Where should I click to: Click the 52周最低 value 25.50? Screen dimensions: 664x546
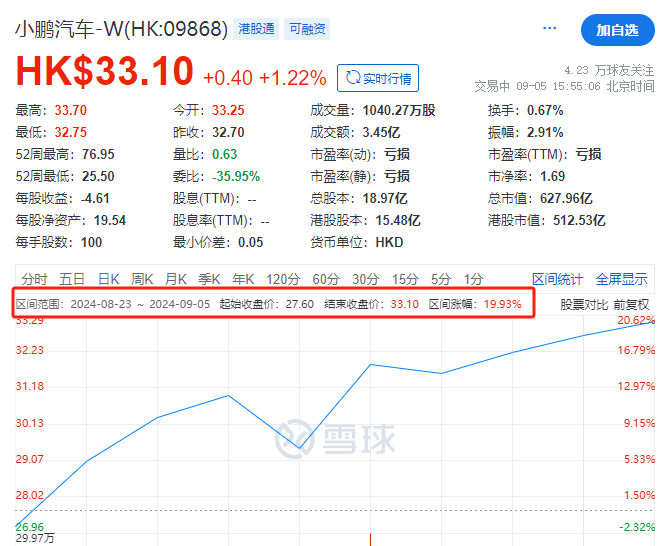click(98, 177)
